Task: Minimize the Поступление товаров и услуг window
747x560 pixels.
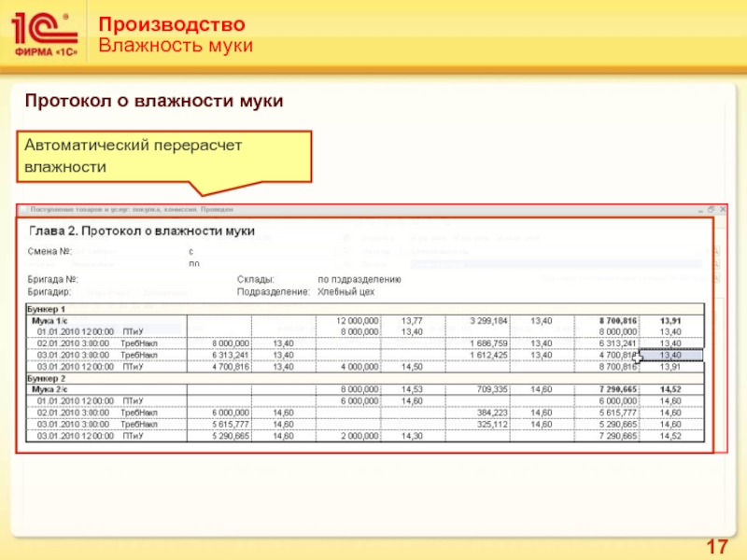Action: click(x=701, y=209)
